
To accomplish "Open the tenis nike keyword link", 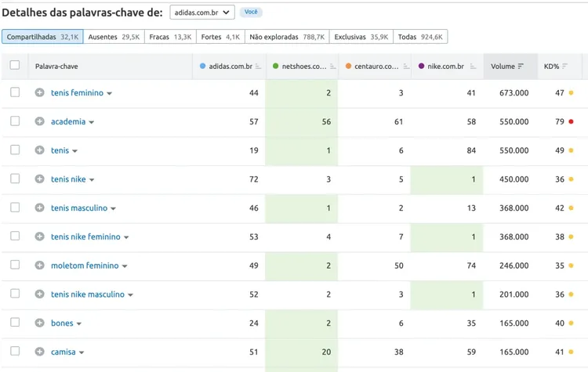I will pyautogui.click(x=68, y=179).
